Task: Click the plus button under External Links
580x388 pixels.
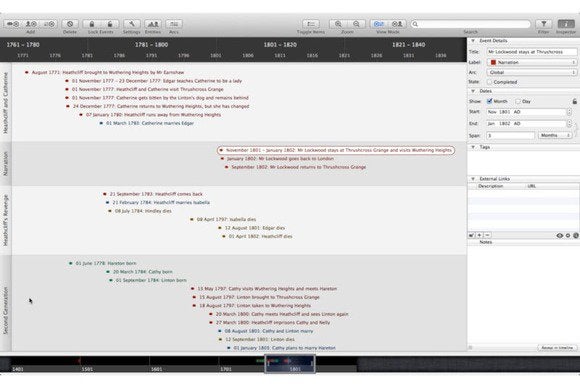Action: pos(479,235)
